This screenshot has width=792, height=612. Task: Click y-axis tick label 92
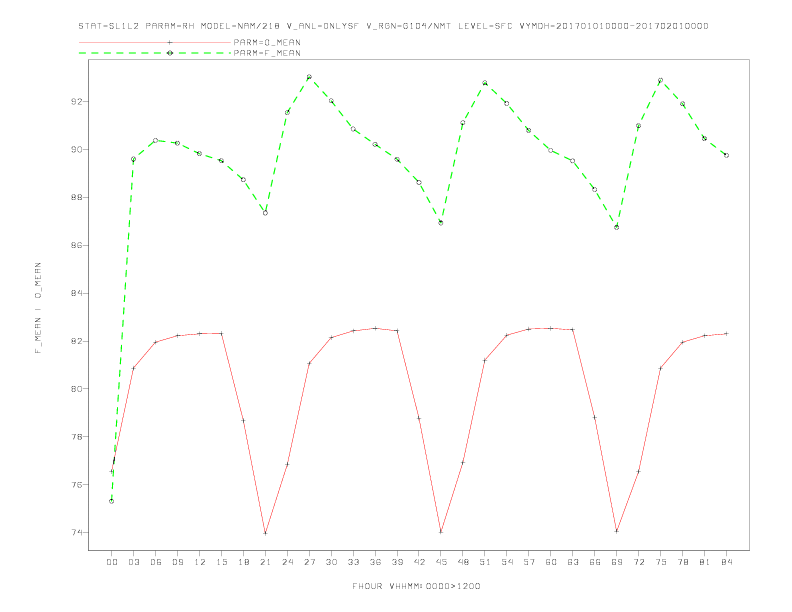pyautogui.click(x=77, y=101)
